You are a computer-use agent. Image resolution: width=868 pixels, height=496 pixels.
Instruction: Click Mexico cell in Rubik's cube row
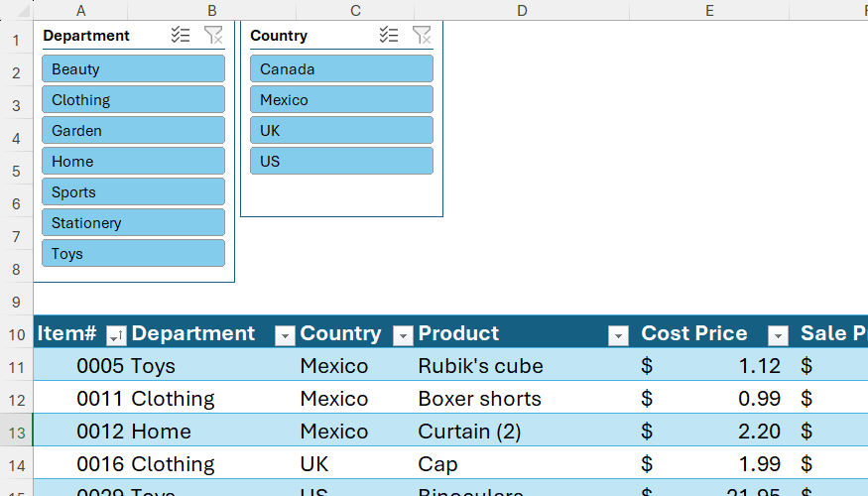coord(355,365)
